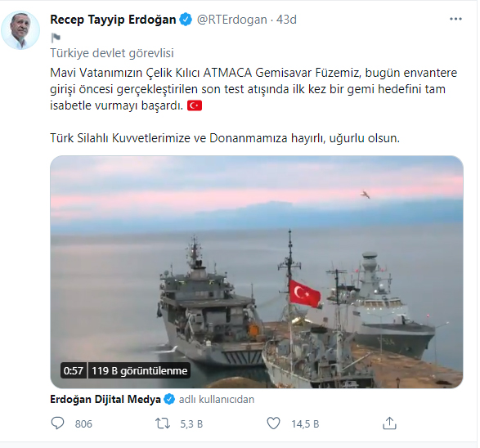Click the 14,5 B likes count
The height and width of the screenshot is (448, 480).
tap(305, 423)
